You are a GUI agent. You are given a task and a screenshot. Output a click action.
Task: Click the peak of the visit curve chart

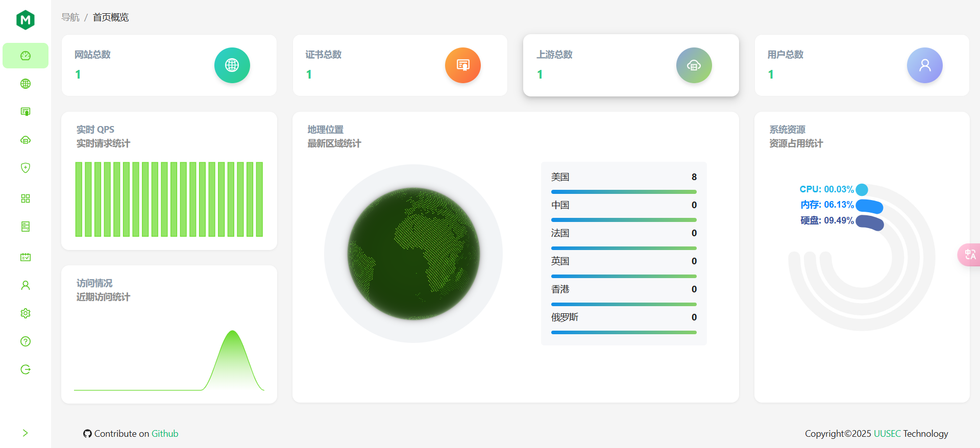[x=233, y=332]
